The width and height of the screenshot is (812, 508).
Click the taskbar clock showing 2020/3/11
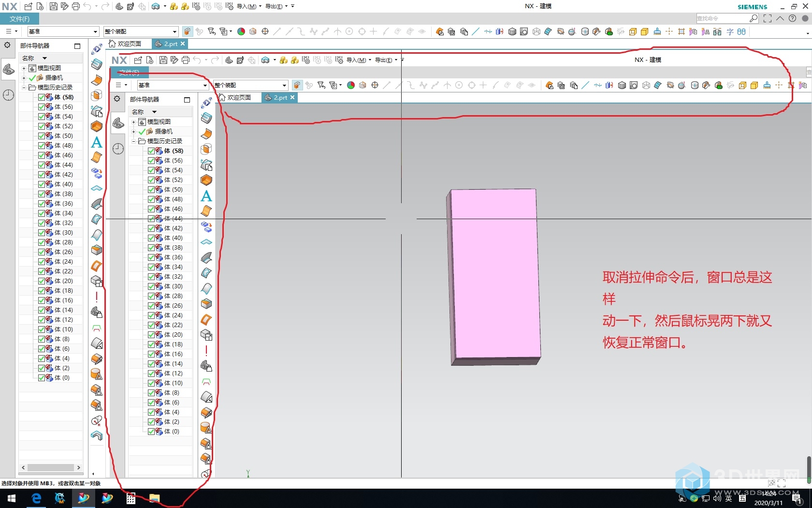pyautogui.click(x=768, y=498)
